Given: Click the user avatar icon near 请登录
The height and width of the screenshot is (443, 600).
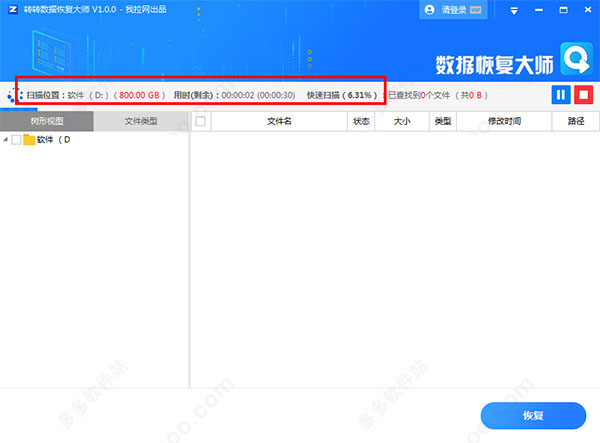Looking at the screenshot, I should [x=429, y=10].
